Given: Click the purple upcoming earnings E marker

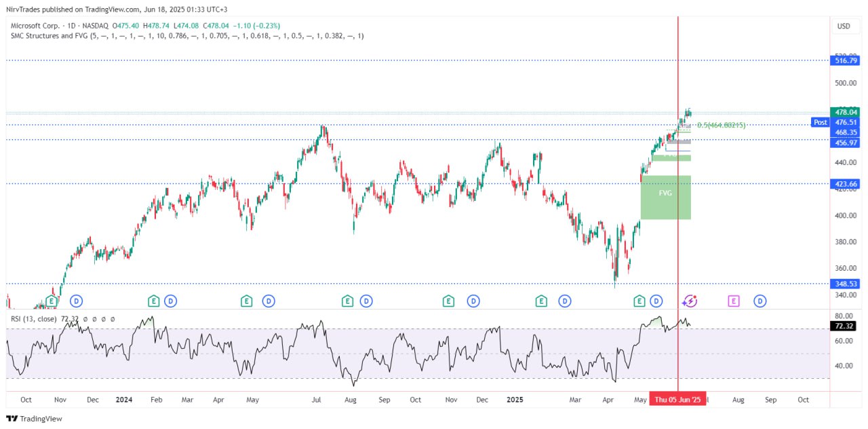Looking at the screenshot, I should coord(733,301).
